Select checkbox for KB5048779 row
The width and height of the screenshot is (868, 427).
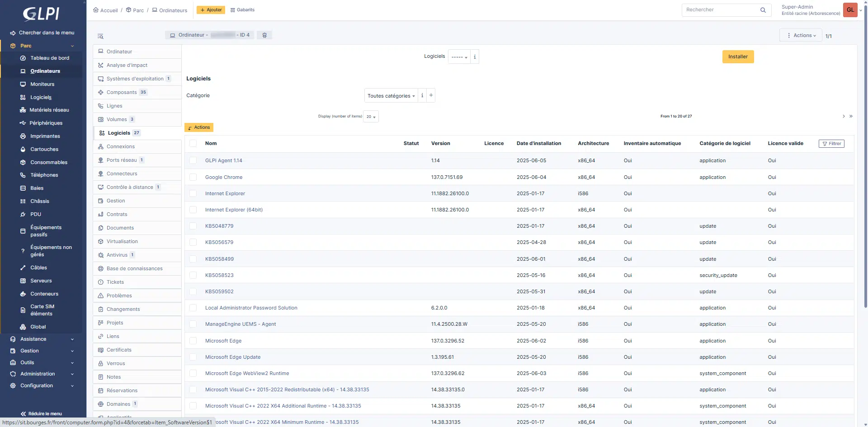193,226
